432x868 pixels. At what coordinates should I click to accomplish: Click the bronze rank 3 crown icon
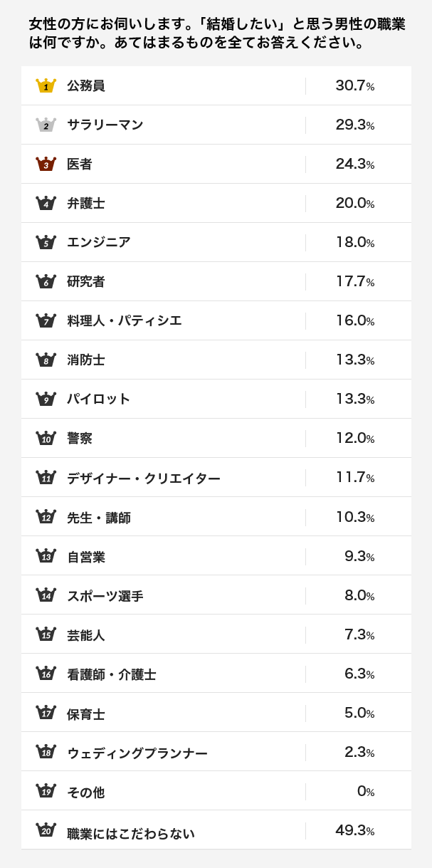[x=46, y=164]
